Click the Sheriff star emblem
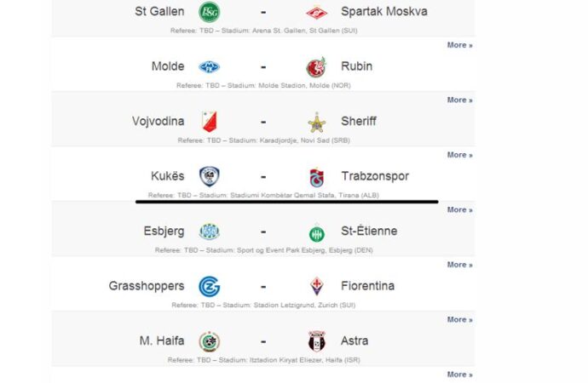588x383 pixels. (x=317, y=123)
